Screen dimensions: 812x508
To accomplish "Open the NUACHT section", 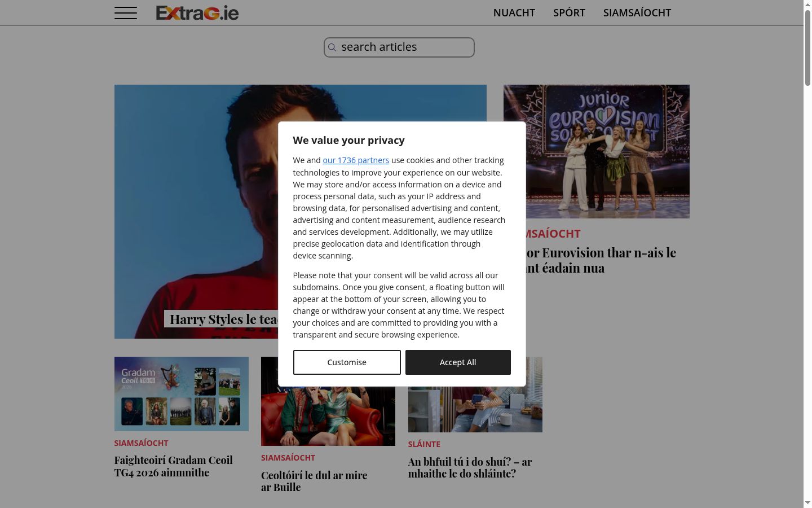I will 514,12.
